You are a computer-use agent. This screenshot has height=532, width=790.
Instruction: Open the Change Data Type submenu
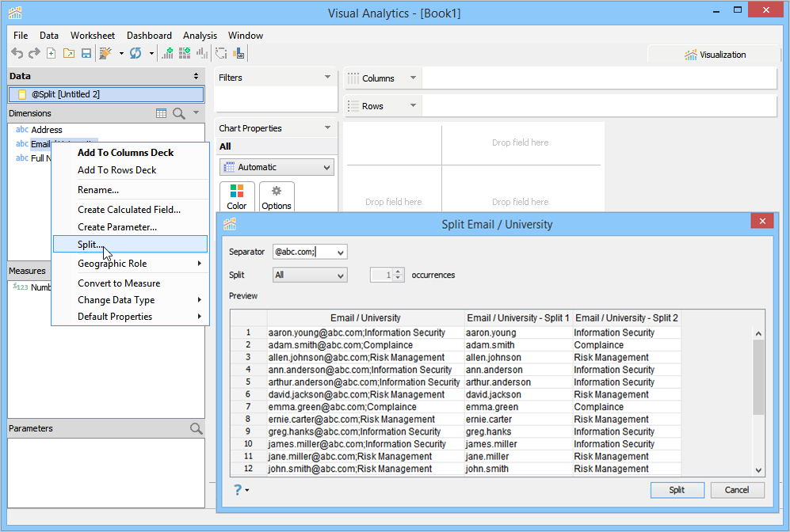[x=131, y=300]
